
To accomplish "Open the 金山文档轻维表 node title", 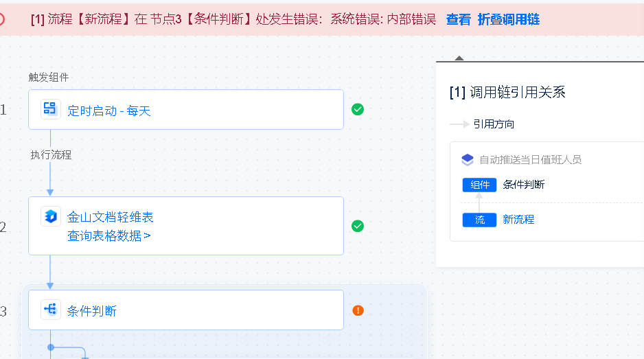I will point(110,217).
